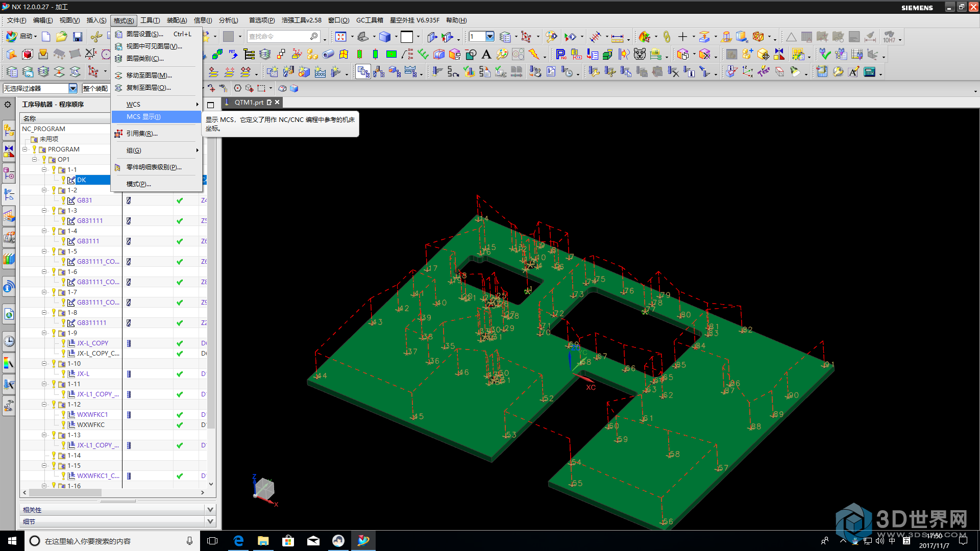Open Microsoft Edge from the taskbar
Viewport: 980px width, 551px height.
click(238, 541)
